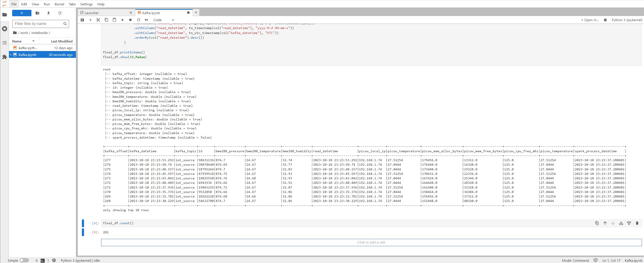The height and width of the screenshot is (263, 644).
Task: Refresh the file browser list
Action: point(60,13)
